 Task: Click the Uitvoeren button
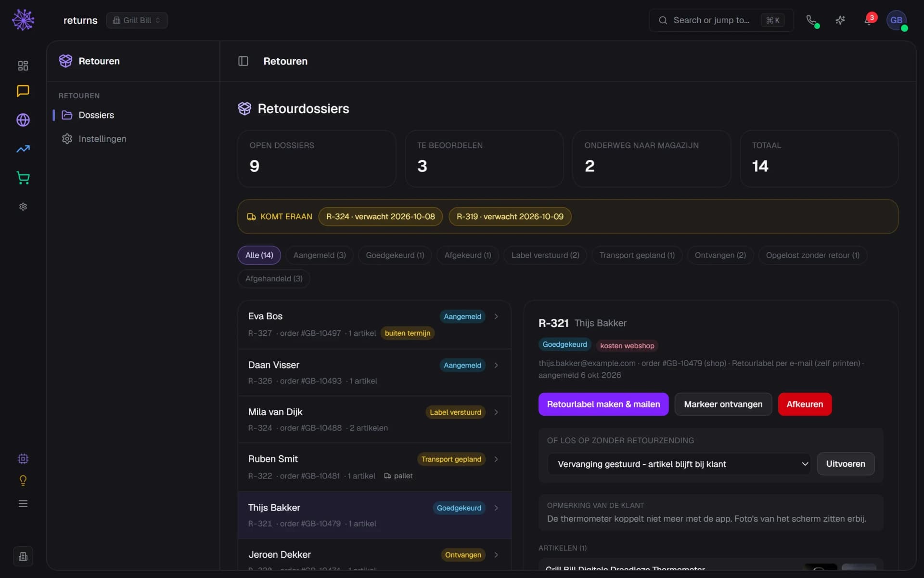pos(846,464)
